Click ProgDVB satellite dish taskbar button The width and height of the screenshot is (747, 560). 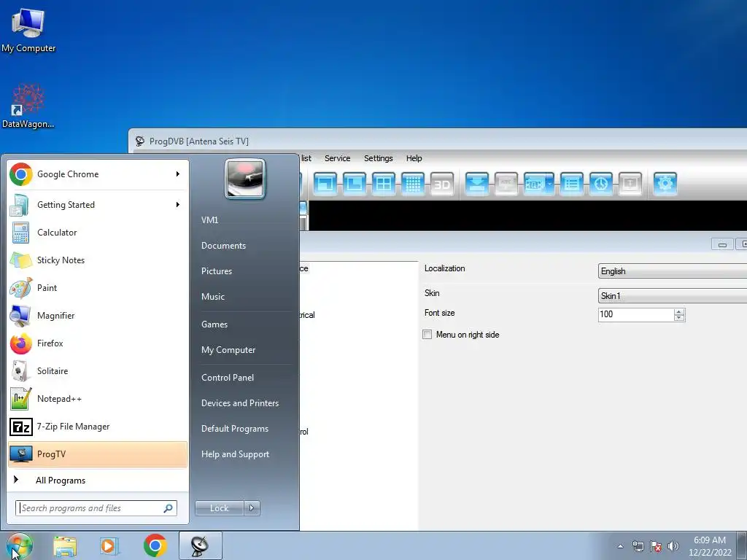(200, 545)
